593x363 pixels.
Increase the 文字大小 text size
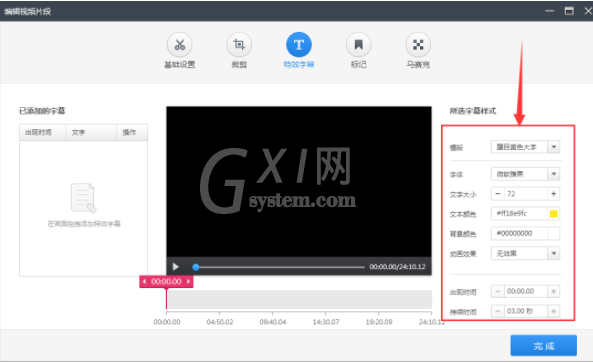554,194
